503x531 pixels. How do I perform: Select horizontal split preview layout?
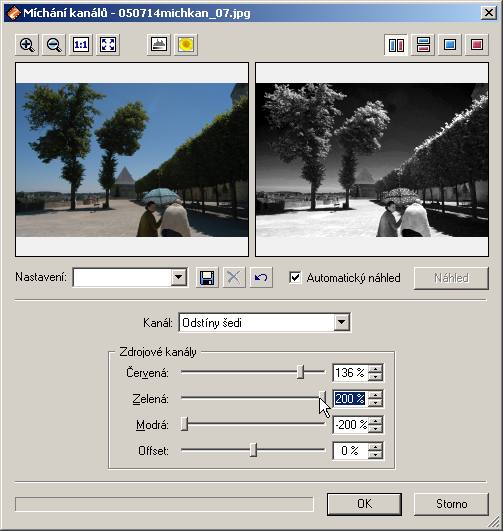(x=423, y=45)
